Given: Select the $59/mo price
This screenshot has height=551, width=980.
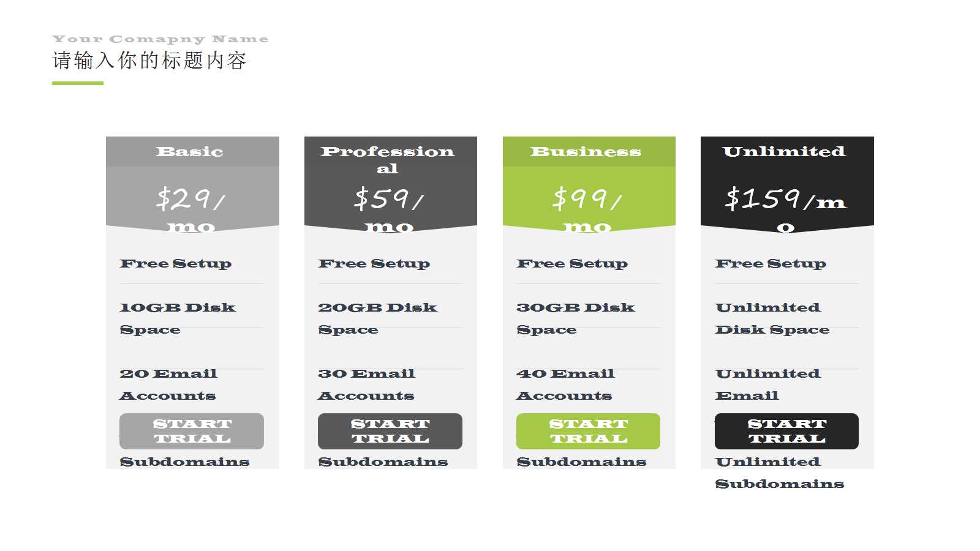Looking at the screenshot, I should click(x=390, y=208).
